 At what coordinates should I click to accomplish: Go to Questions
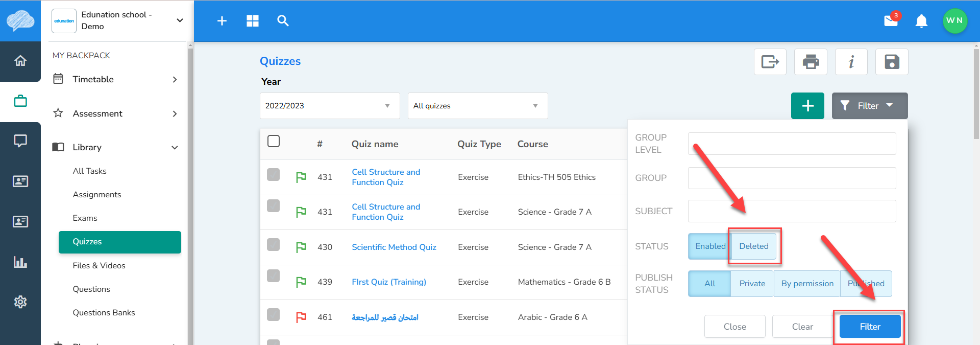click(91, 289)
